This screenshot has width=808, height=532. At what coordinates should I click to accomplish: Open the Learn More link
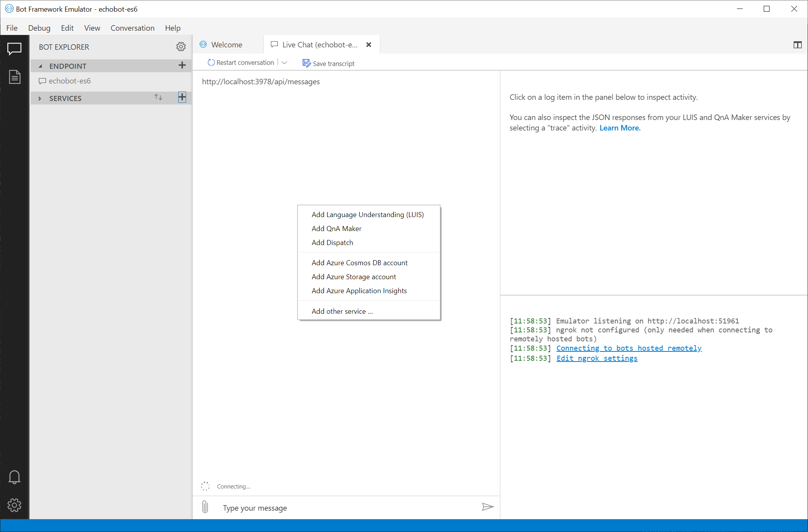(x=620, y=128)
